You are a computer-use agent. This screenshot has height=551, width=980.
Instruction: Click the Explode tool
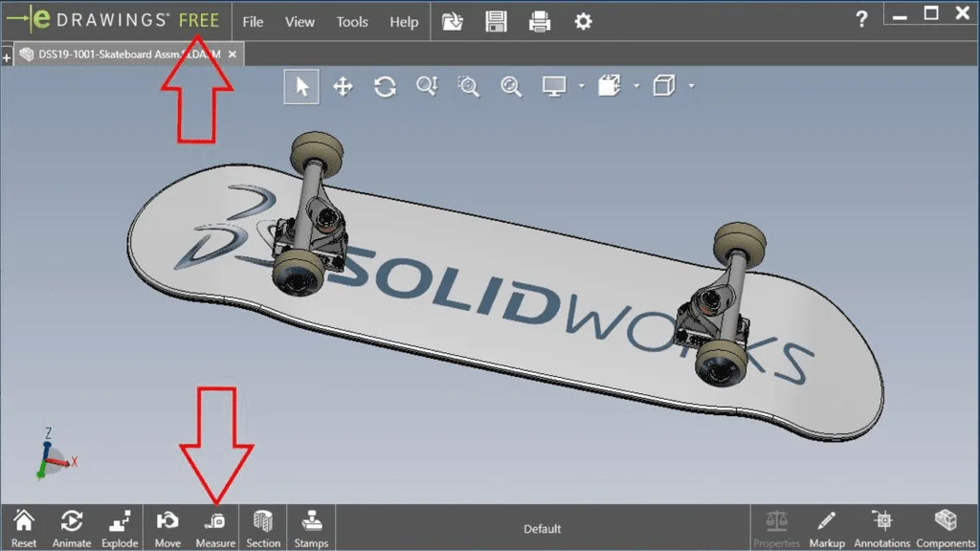coord(120,528)
